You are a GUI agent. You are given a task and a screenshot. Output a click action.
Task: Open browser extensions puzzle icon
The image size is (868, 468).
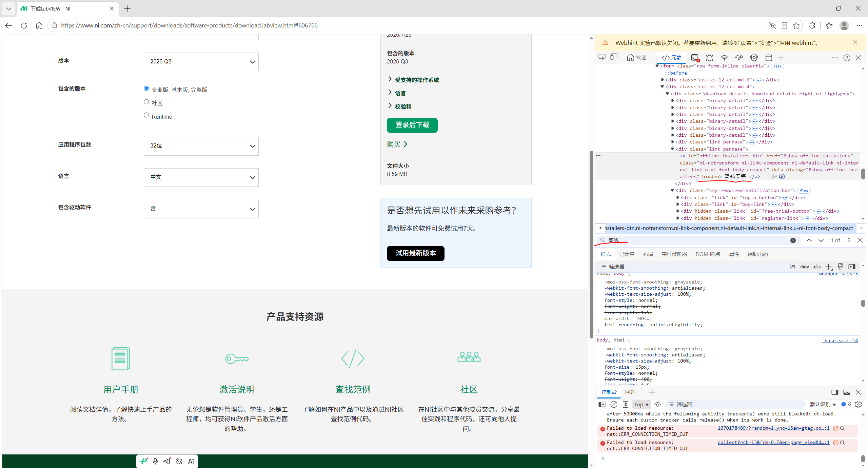(812, 25)
